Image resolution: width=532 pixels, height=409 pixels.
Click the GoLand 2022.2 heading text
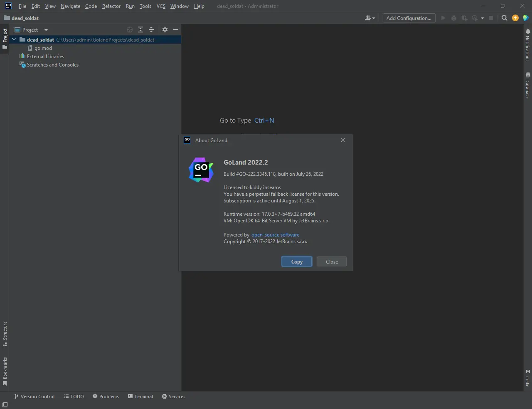click(x=246, y=163)
